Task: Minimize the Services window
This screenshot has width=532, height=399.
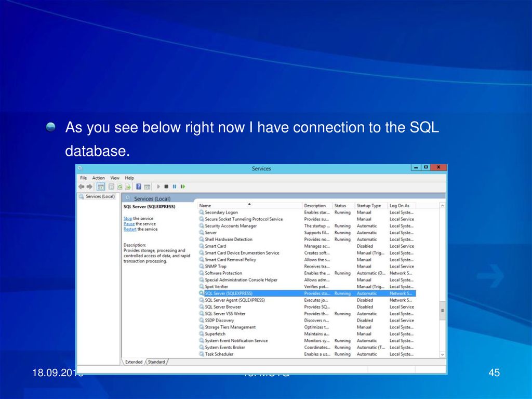Action: click(416, 167)
